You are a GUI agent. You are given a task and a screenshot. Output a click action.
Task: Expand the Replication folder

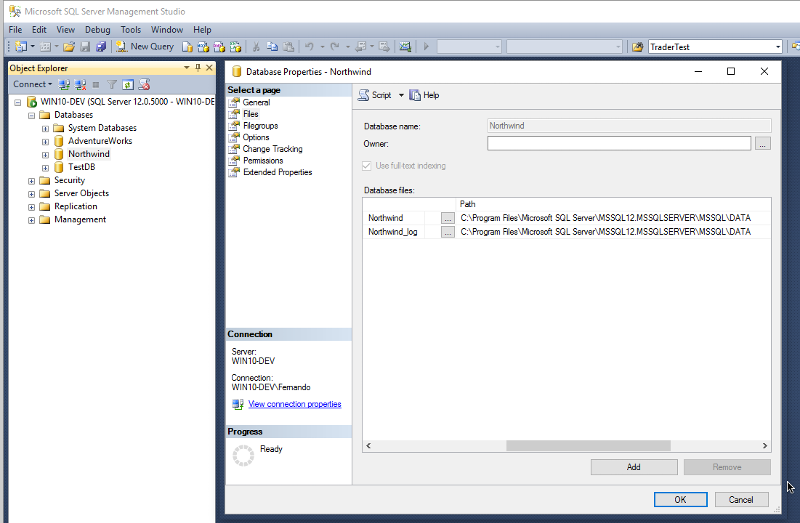click(x=32, y=207)
